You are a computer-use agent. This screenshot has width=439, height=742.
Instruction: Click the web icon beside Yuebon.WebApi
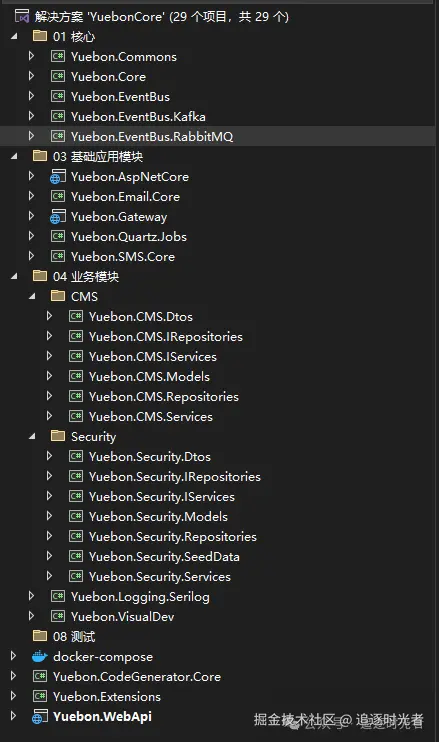(40, 716)
